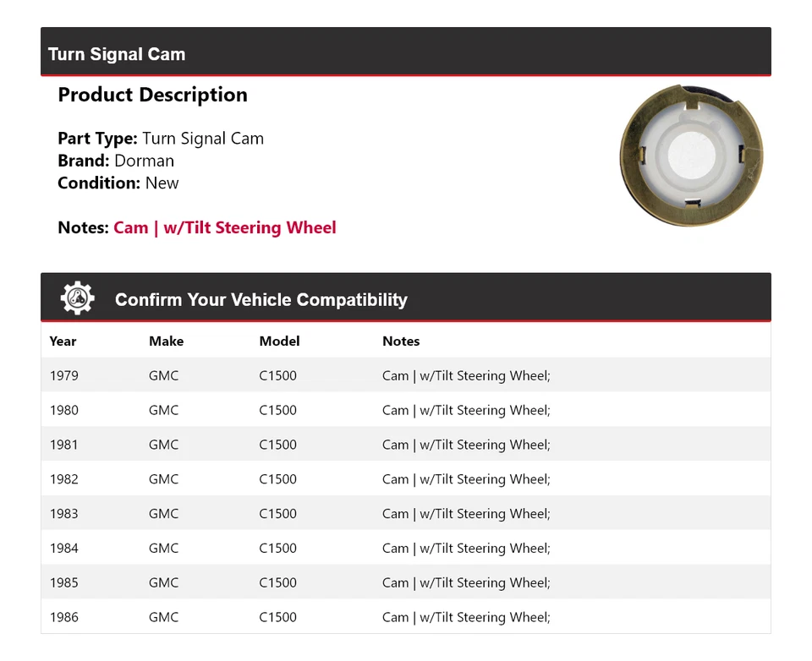Select the Turn Signal Cam header bar

(406, 52)
